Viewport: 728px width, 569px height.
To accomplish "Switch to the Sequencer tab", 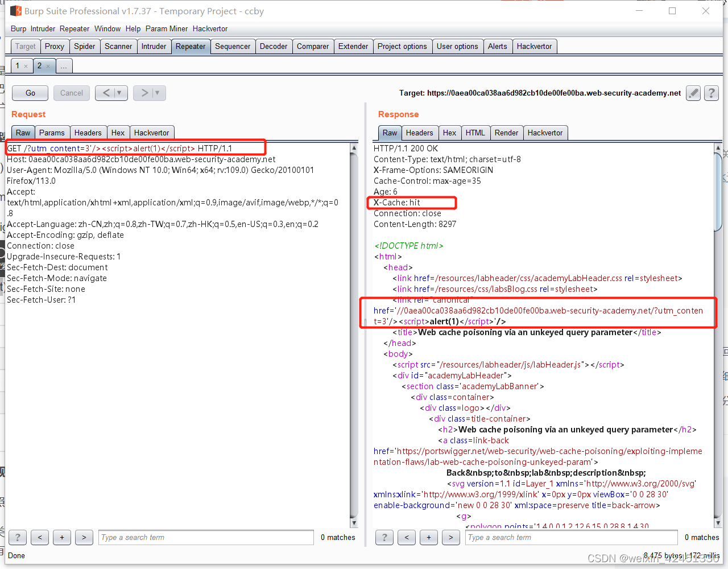I will [x=233, y=47].
